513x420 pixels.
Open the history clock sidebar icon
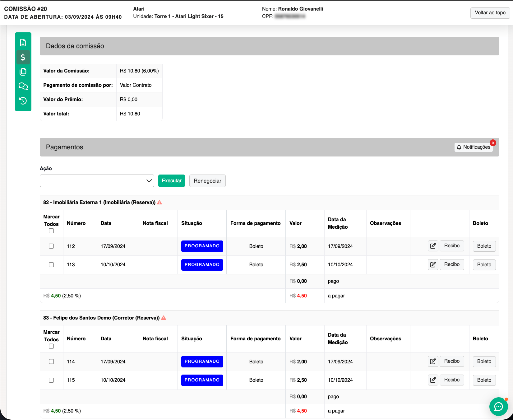tap(23, 101)
